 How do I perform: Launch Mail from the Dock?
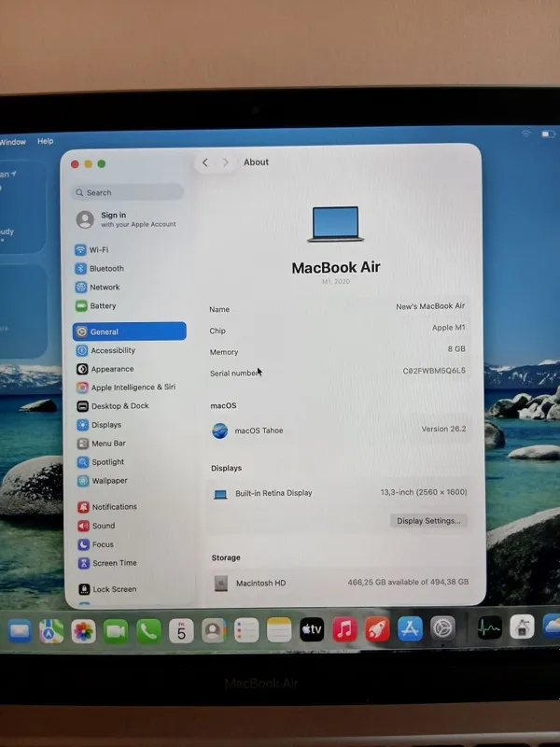[x=20, y=631]
